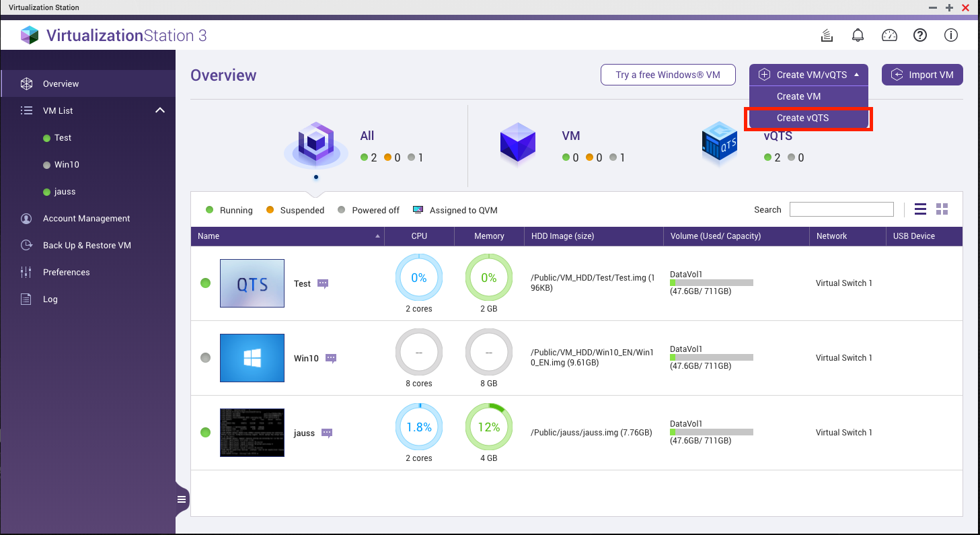
Task: Switch to list view icon
Action: point(921,209)
